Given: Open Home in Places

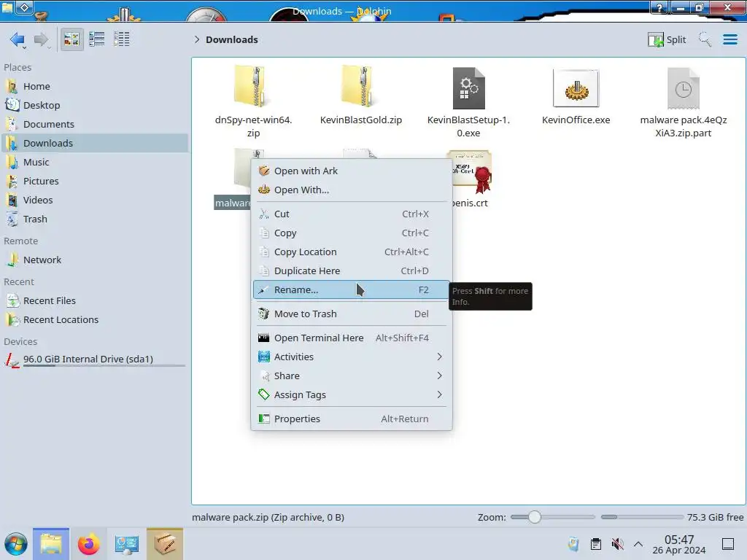Looking at the screenshot, I should coord(94,86).
